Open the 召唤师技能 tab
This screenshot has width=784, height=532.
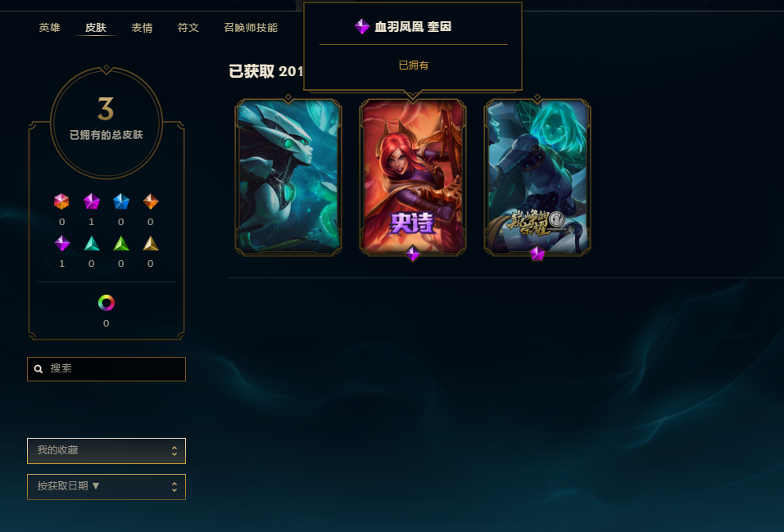251,28
